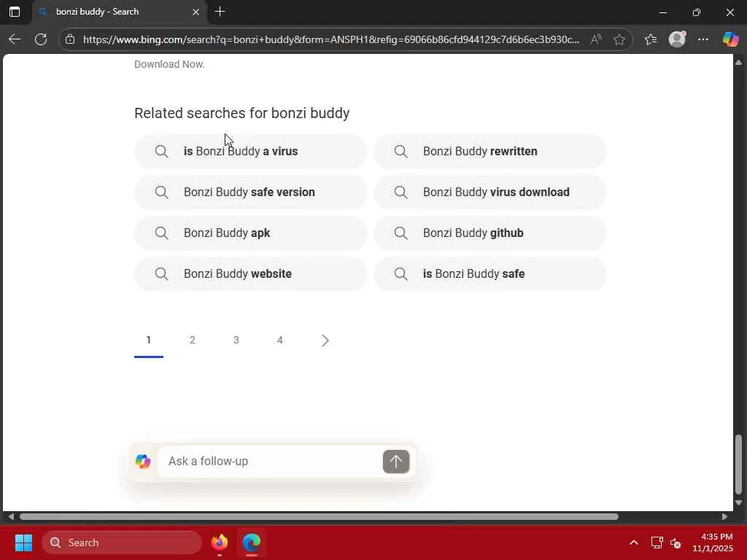The image size is (747, 560).
Task: Search related: is Bonzi Buddy safe
Action: [490, 274]
